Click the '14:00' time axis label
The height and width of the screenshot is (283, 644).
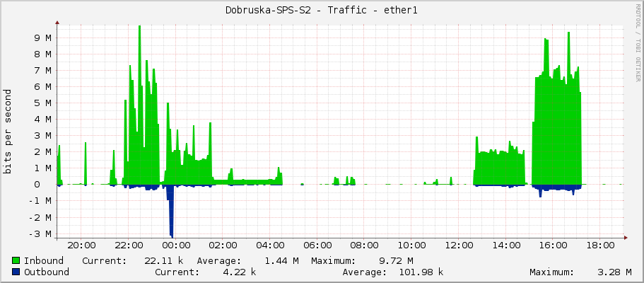[x=505, y=246]
